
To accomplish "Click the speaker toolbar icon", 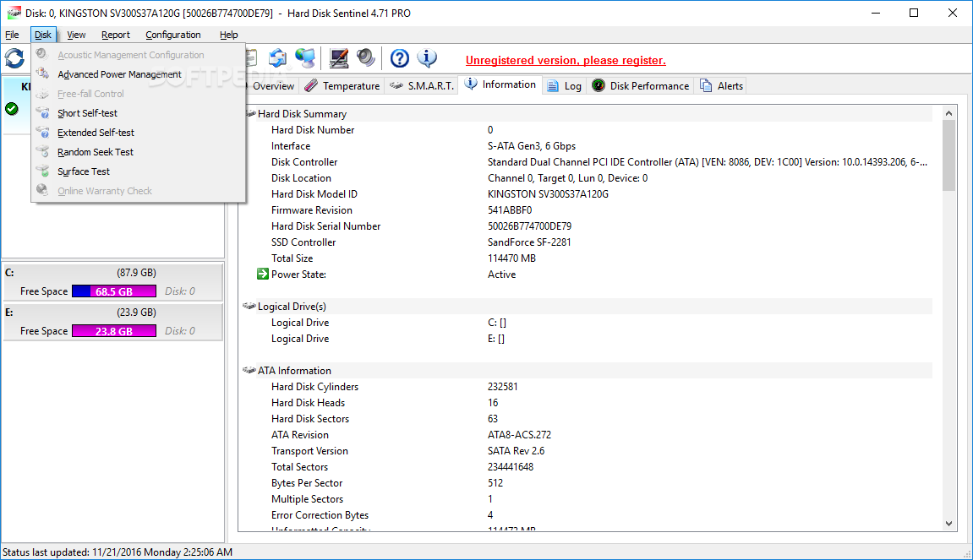I will click(x=365, y=58).
